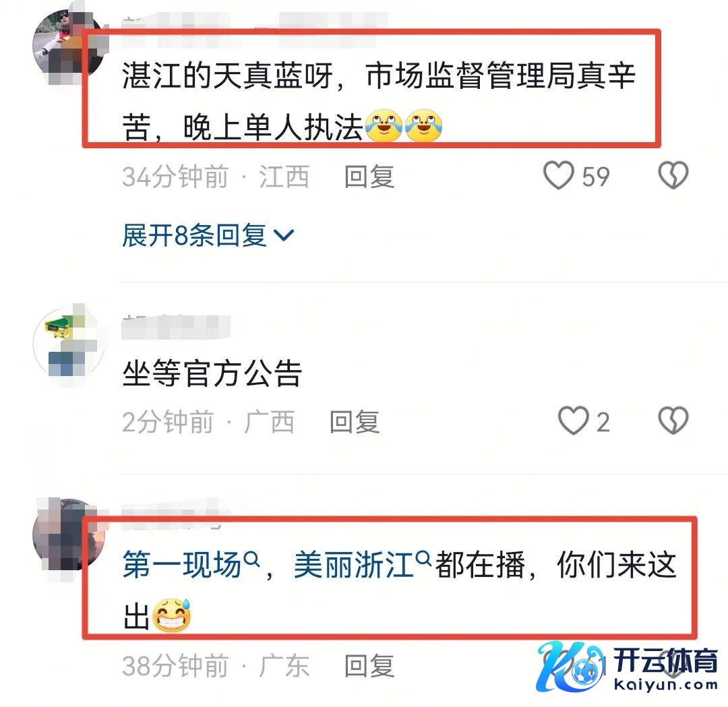This screenshot has width=728, height=707.
Task: Expand 展开8条回复 replies
Action: coord(208,235)
